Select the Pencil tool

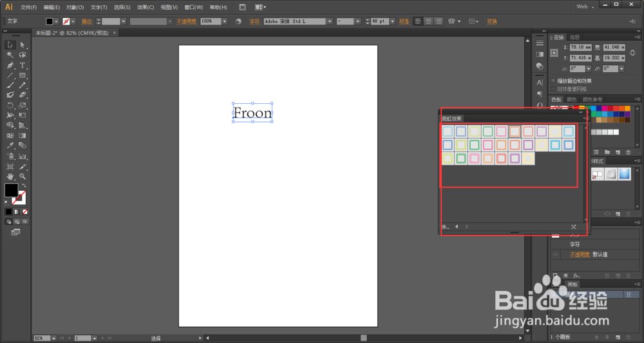point(23,85)
